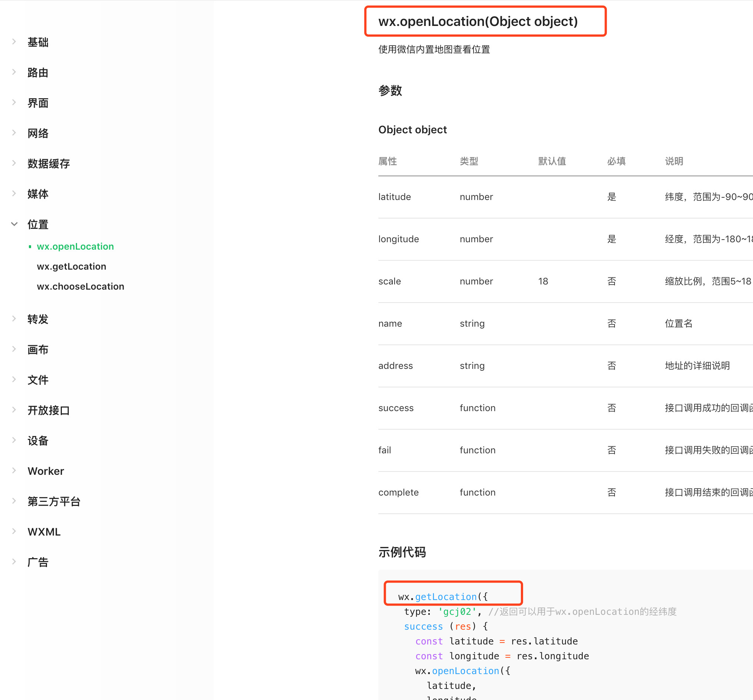Click the 参数 section heading
The height and width of the screenshot is (700, 753).
tap(390, 90)
